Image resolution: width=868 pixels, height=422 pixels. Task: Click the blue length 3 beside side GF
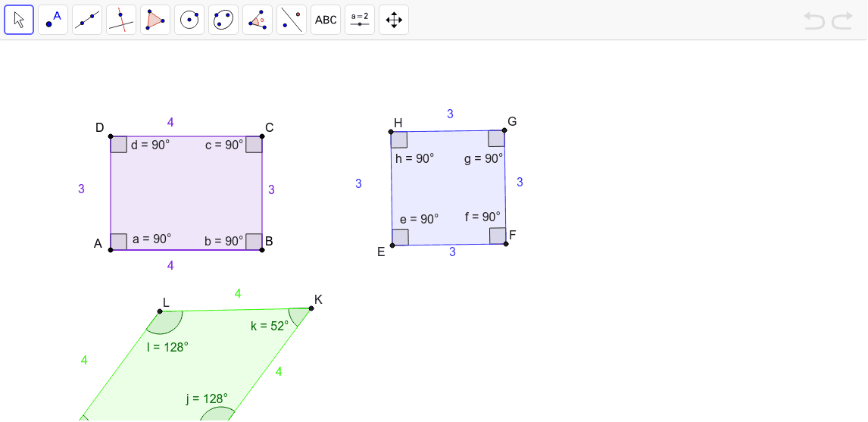(x=520, y=182)
